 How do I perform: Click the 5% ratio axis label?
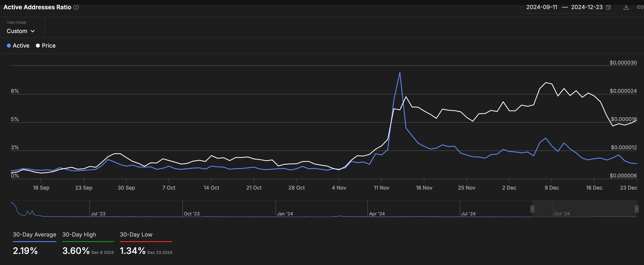15,119
